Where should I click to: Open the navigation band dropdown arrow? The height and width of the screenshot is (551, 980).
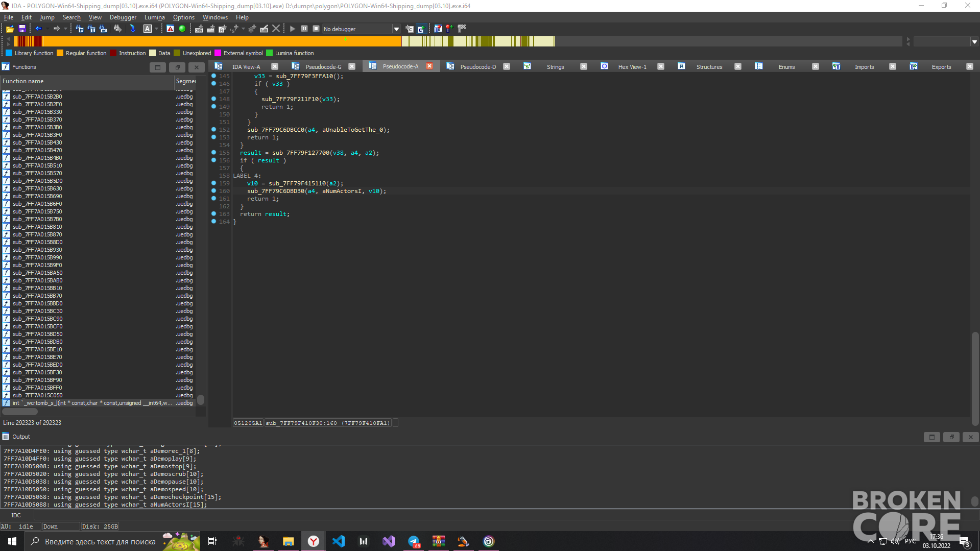(x=974, y=42)
